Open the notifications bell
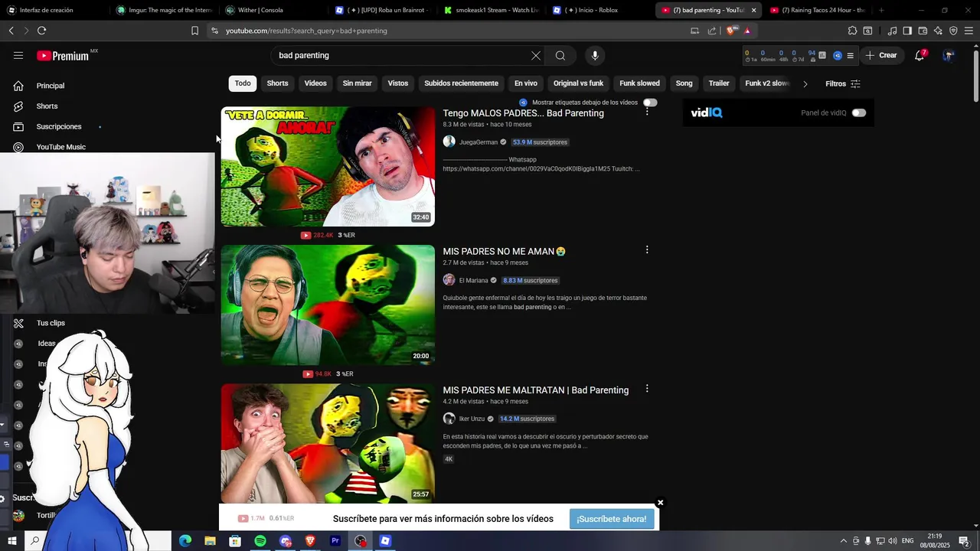This screenshot has height=551, width=980. (x=920, y=55)
